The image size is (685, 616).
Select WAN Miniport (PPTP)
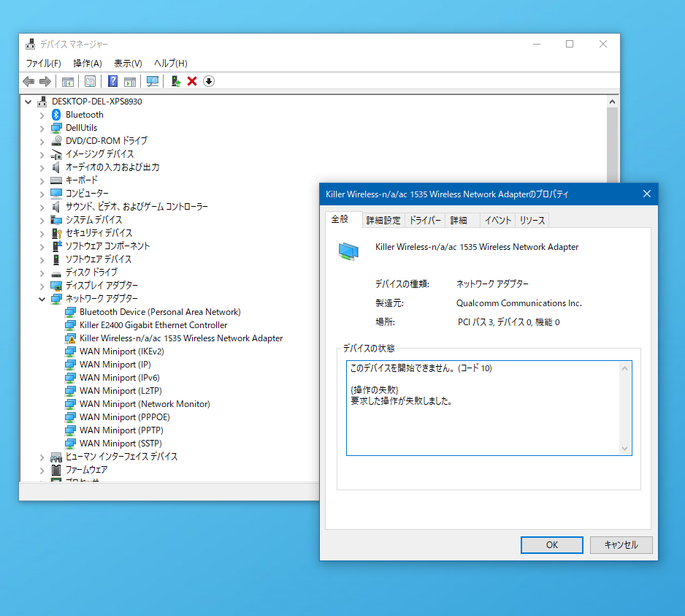click(x=121, y=430)
